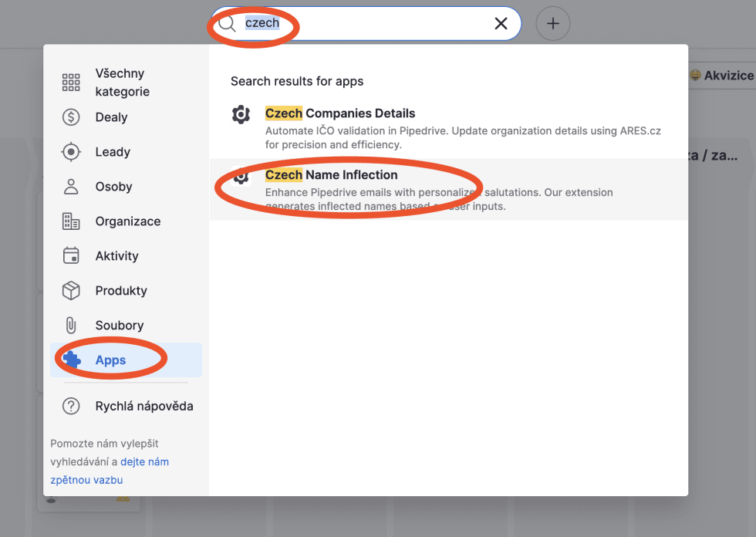Click the Dealy dollar icon
This screenshot has width=756, height=537.
pos(71,117)
